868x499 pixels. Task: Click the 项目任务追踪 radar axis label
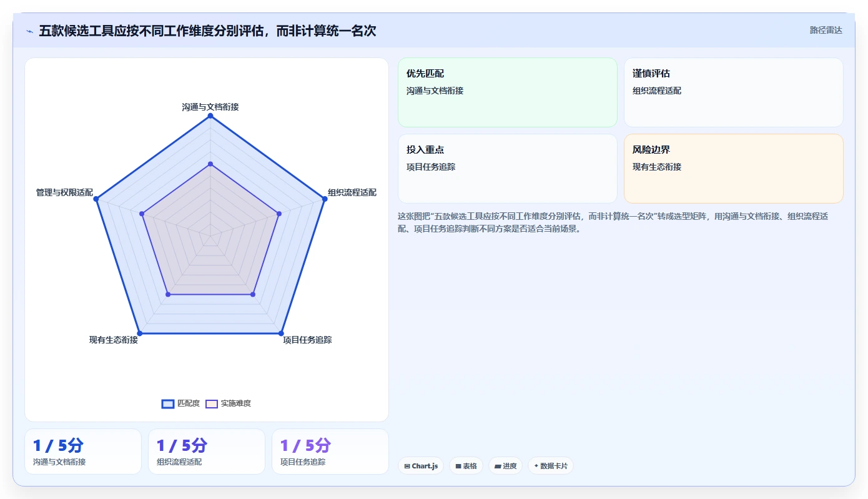(307, 340)
